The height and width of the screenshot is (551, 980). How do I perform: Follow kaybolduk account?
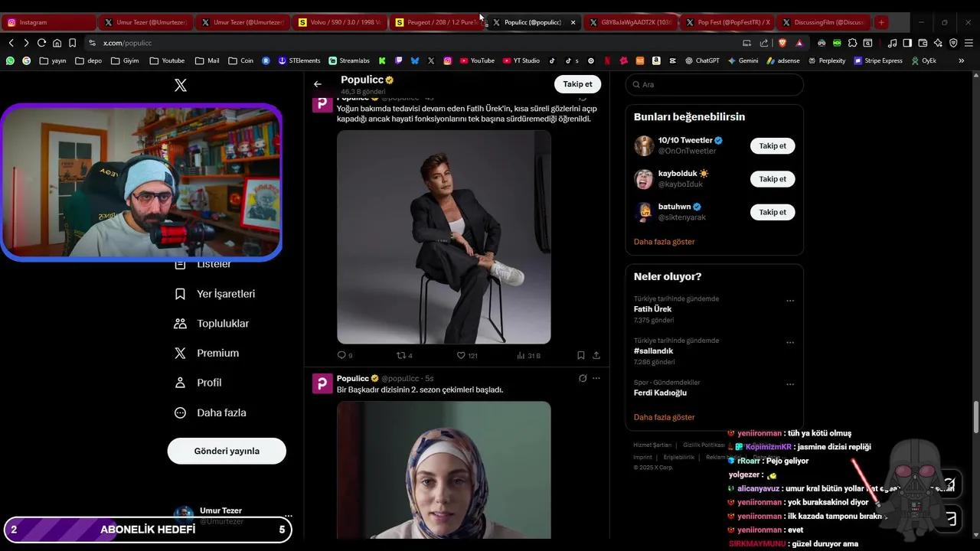(773, 179)
